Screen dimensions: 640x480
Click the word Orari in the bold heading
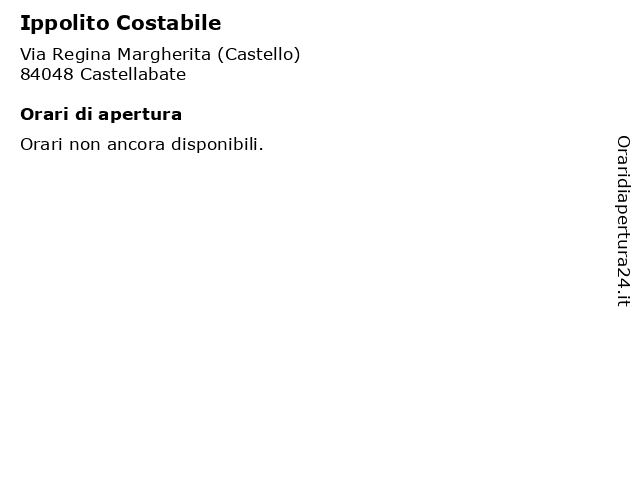coord(44,114)
